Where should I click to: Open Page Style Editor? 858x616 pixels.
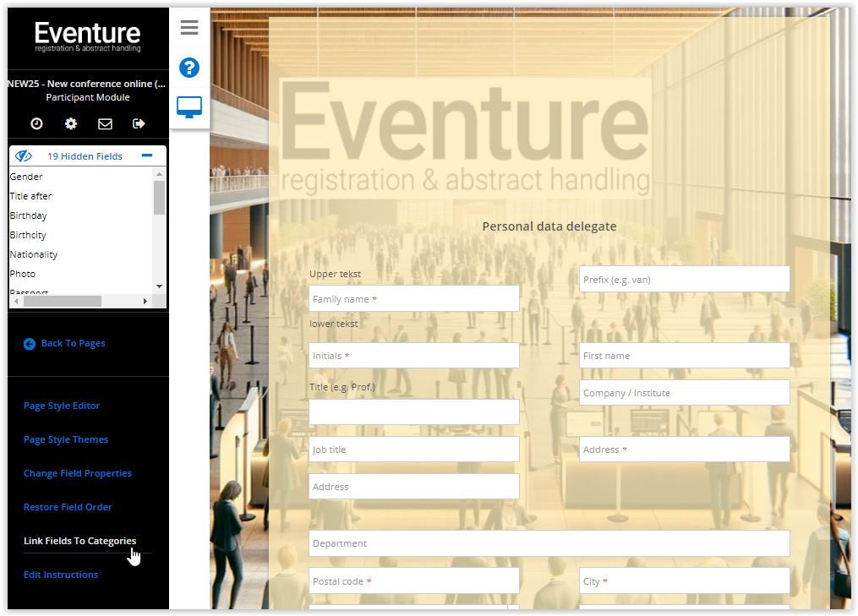[62, 406]
